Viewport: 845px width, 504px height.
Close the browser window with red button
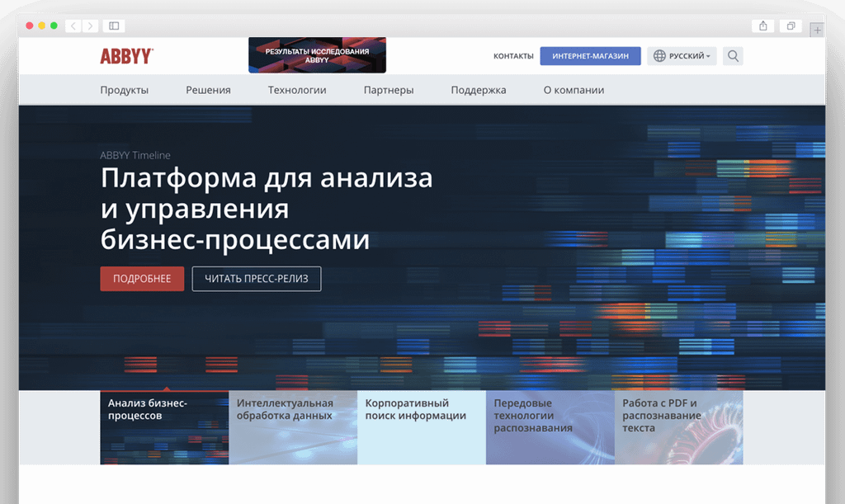point(30,26)
